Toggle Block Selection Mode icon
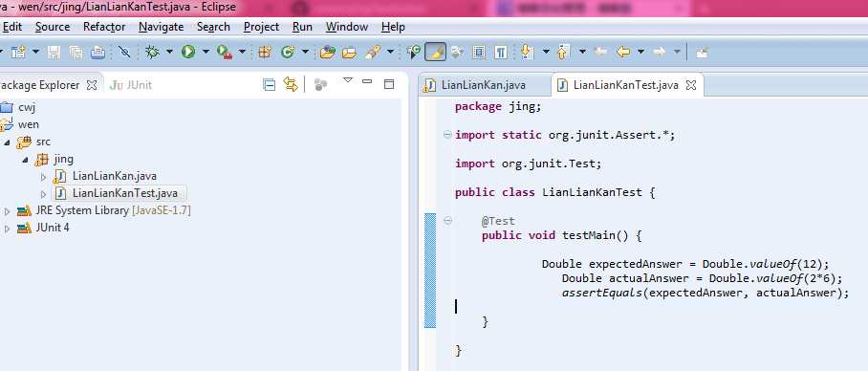The height and width of the screenshot is (371, 868). click(x=479, y=52)
